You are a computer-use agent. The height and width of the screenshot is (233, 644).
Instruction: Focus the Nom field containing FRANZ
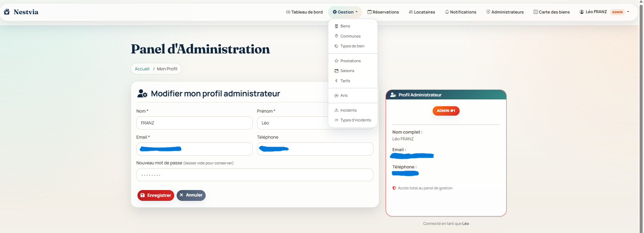pyautogui.click(x=195, y=123)
